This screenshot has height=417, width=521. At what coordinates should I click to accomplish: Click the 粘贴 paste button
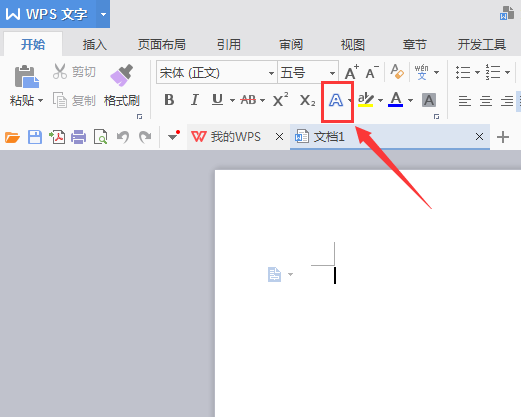pos(26,86)
